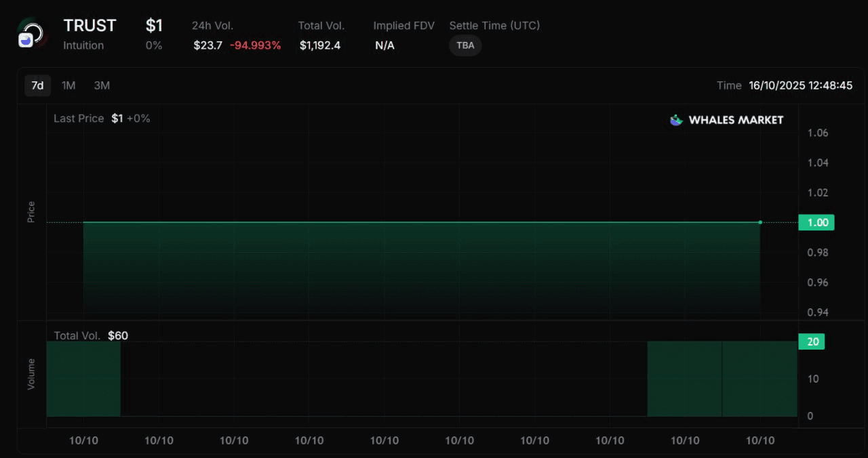Viewport: 868px width, 458px height.
Task: Click the Whales Market whale logo icon
Action: click(676, 120)
